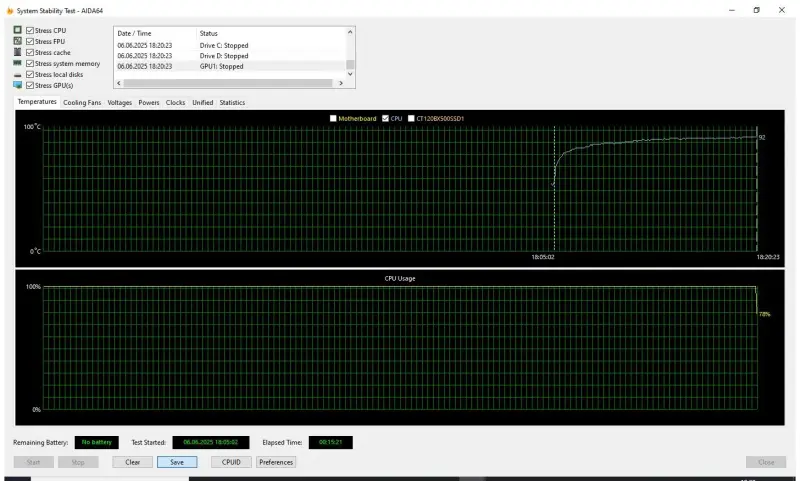The height and width of the screenshot is (481, 800).
Task: Disable the Stress cache checkbox
Action: coord(30,53)
